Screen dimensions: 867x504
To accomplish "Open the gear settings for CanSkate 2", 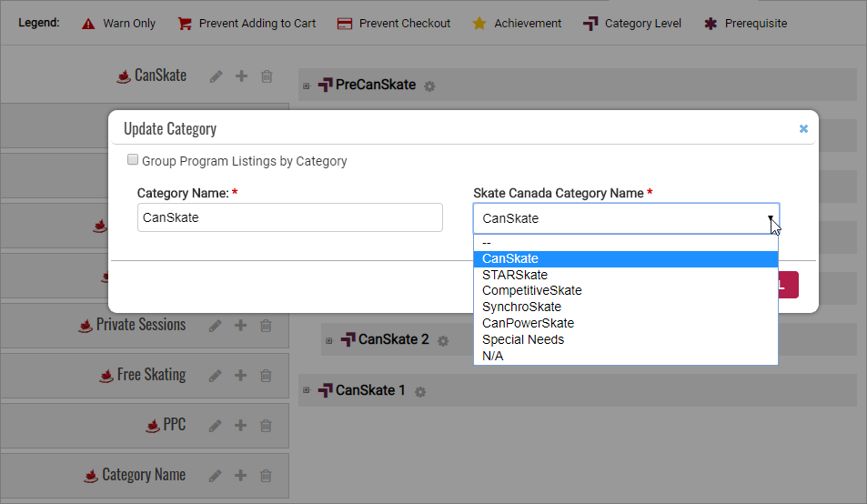I will (x=443, y=341).
